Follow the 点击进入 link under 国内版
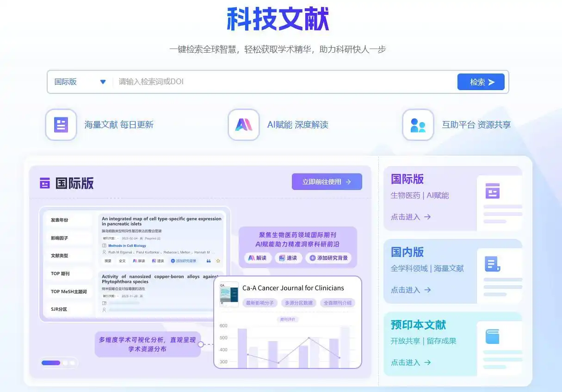 409,290
